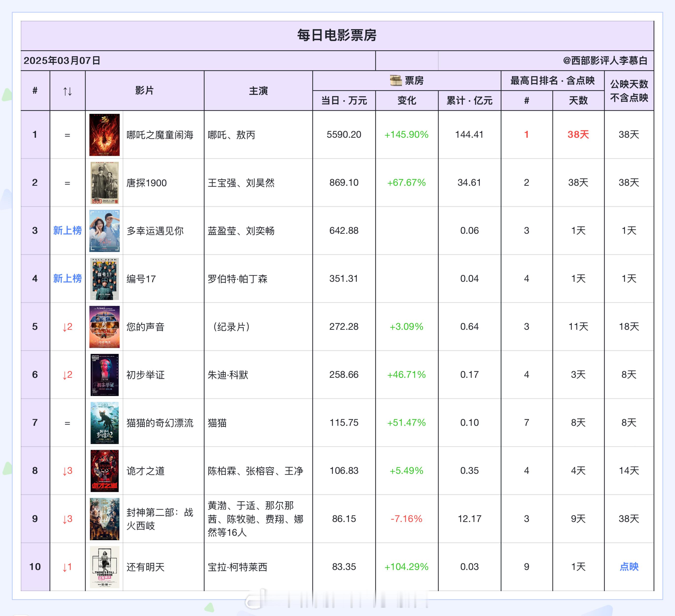Image resolution: width=675 pixels, height=616 pixels.
Task: Open the 编号17 poster thumbnail
Action: (104, 279)
